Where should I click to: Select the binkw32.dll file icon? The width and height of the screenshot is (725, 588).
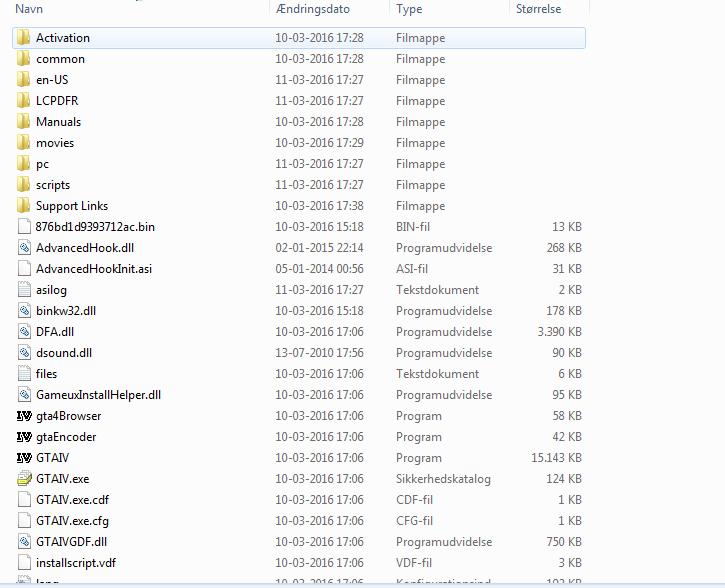pos(24,311)
